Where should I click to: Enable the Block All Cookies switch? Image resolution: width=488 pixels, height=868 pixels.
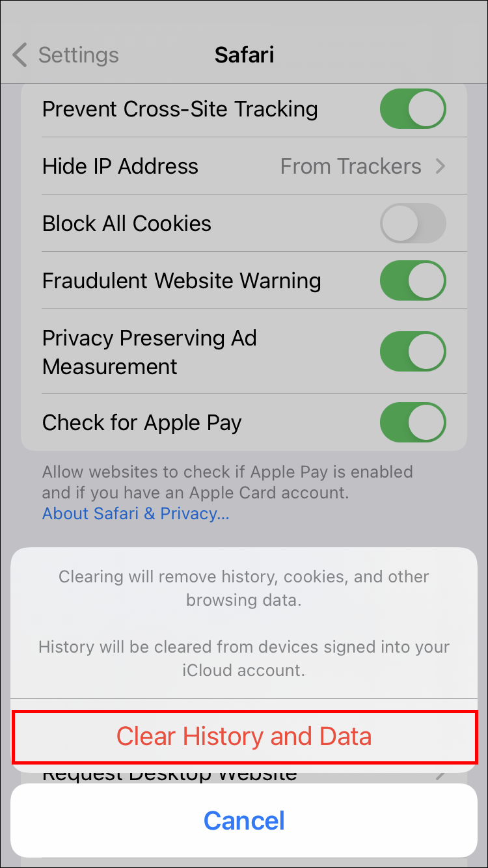[x=413, y=223]
